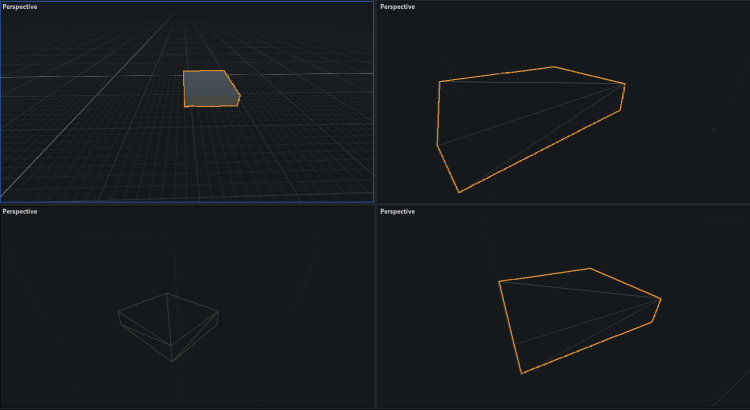Click the lowest vertex of top-right wireframe
Viewport: 750px width, 410px height.
(x=459, y=192)
